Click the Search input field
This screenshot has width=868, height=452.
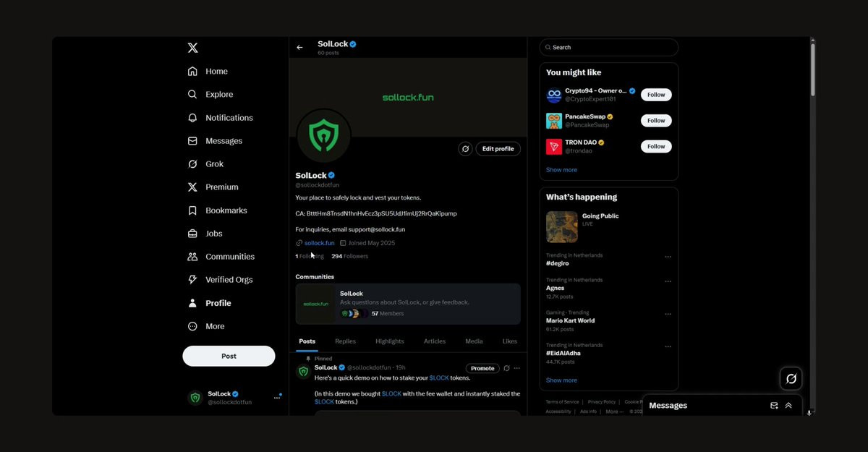pos(609,47)
